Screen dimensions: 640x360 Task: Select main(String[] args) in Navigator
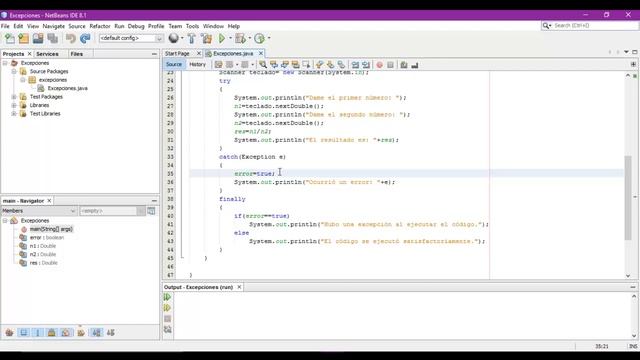pos(51,229)
